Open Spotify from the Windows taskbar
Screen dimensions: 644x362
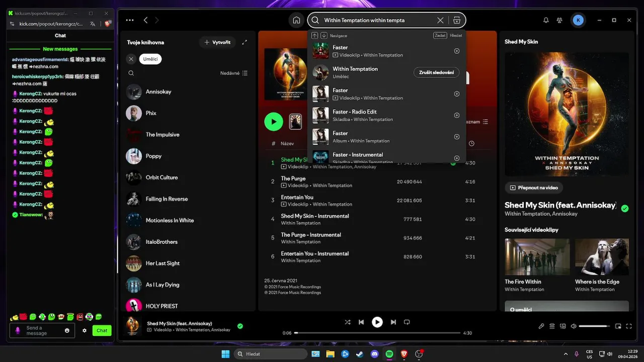[x=389, y=354]
